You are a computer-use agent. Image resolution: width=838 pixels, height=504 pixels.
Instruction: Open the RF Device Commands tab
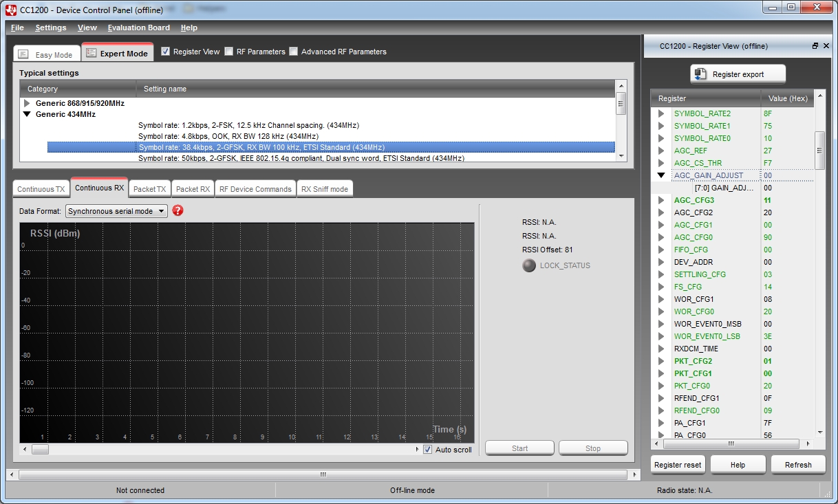pyautogui.click(x=255, y=189)
